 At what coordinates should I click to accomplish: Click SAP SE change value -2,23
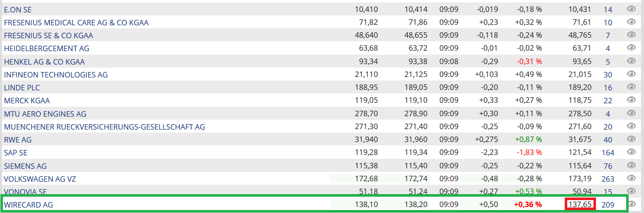[489, 152]
